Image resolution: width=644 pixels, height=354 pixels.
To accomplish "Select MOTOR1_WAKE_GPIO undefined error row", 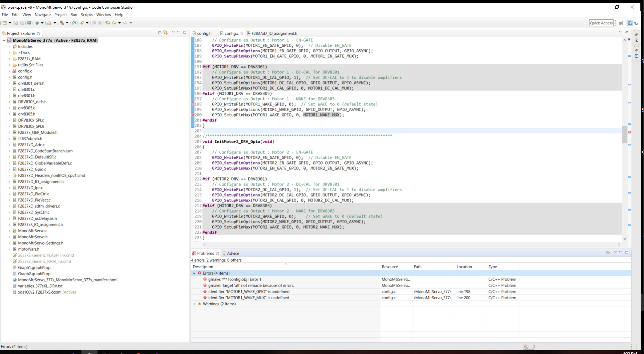I will (248, 292).
